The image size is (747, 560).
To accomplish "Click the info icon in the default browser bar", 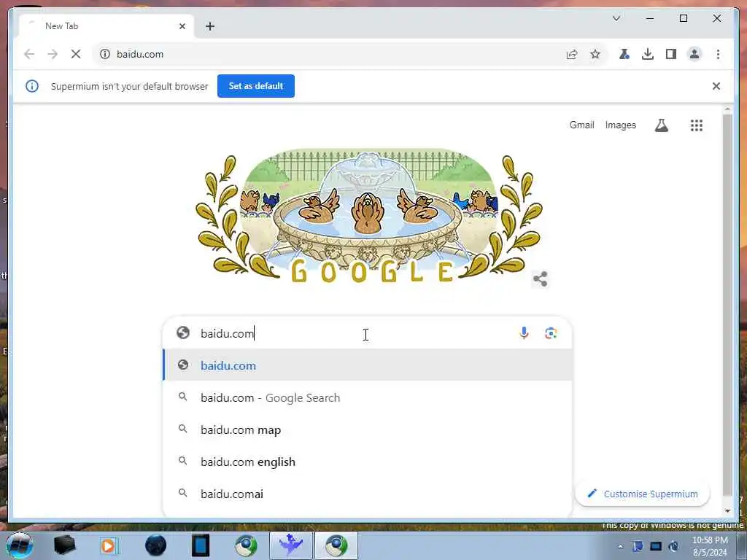I will [32, 86].
